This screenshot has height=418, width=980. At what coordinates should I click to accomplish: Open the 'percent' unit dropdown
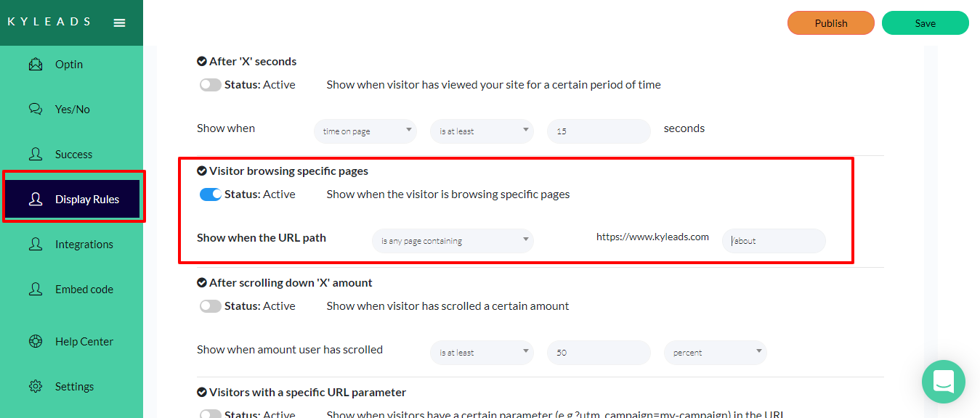715,353
